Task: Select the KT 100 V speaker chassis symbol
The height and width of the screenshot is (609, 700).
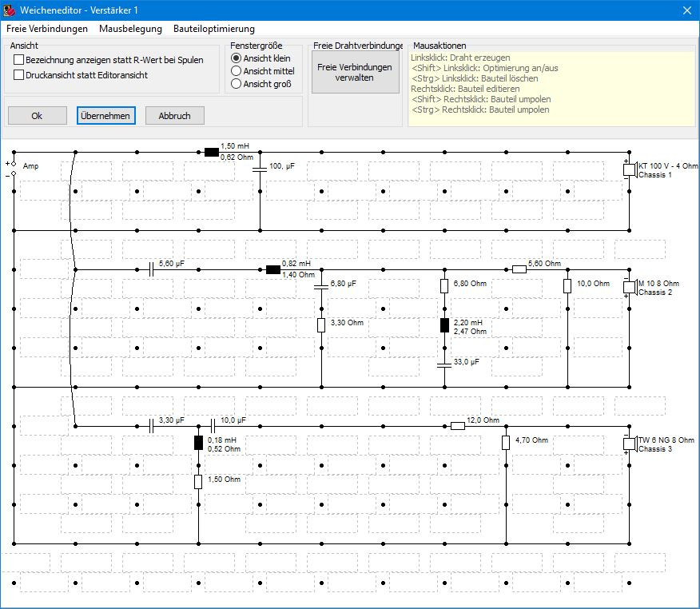Action: coord(629,169)
